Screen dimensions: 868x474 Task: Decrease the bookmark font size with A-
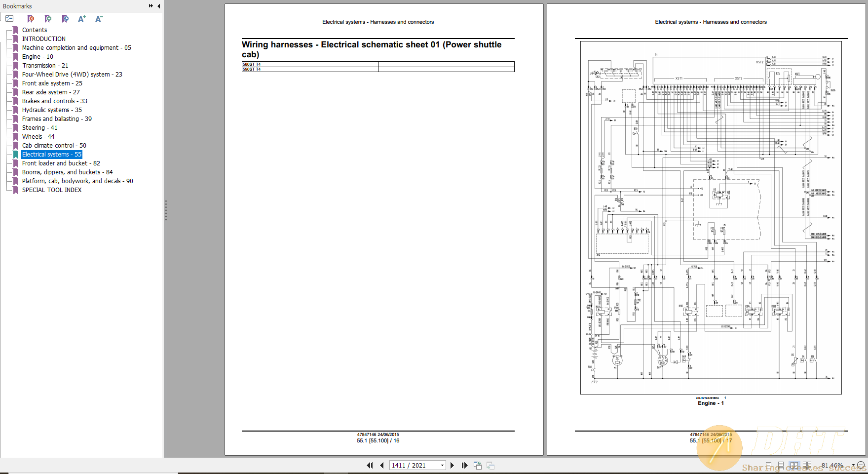coord(99,18)
